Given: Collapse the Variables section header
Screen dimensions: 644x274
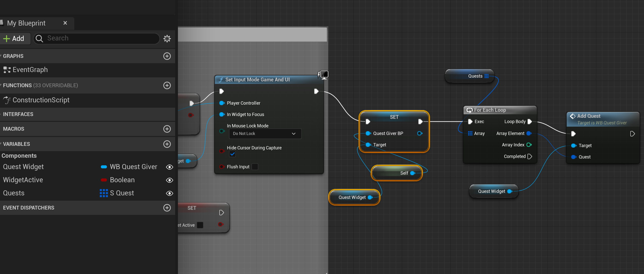Looking at the screenshot, I should (16, 144).
